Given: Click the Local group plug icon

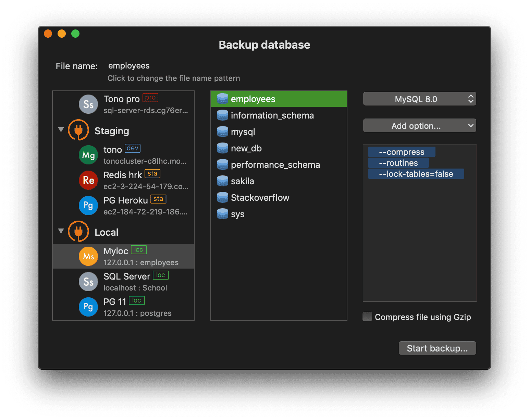Looking at the screenshot, I should click(x=78, y=232).
